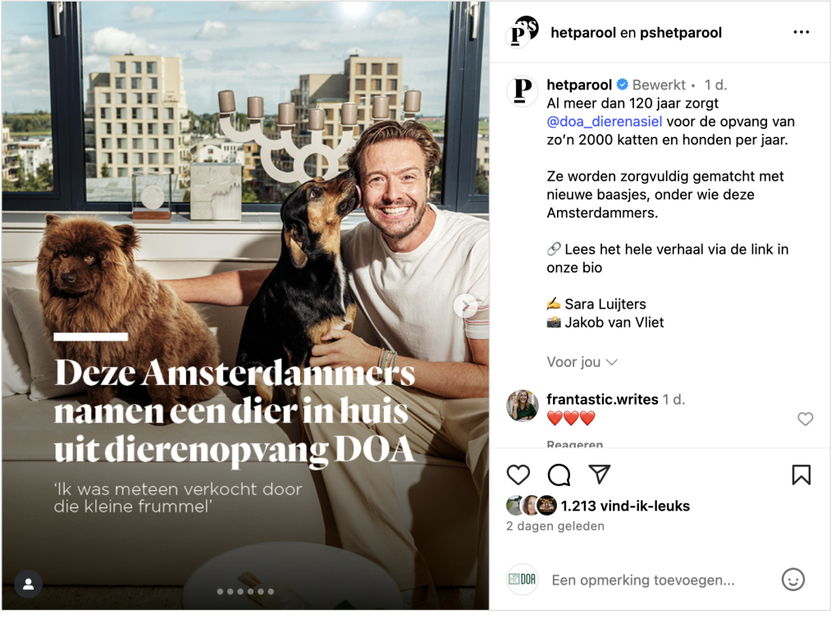
Task: Expand the Voor jou comment sorting dropdown
Action: click(x=582, y=362)
